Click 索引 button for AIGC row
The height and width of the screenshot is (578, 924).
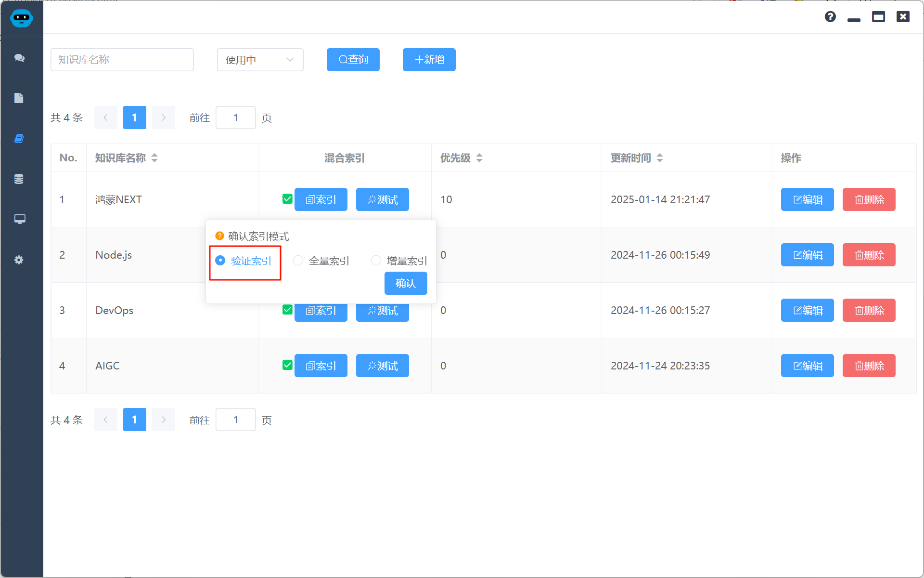[x=321, y=366]
